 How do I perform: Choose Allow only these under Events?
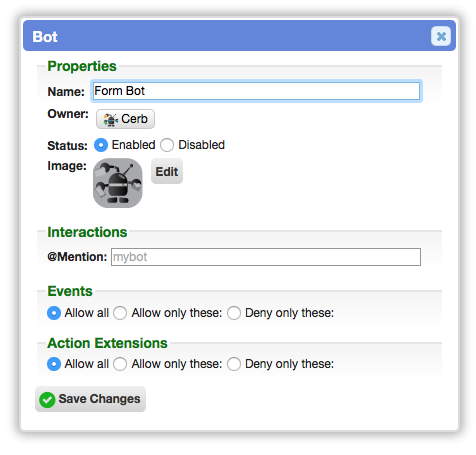(x=120, y=313)
